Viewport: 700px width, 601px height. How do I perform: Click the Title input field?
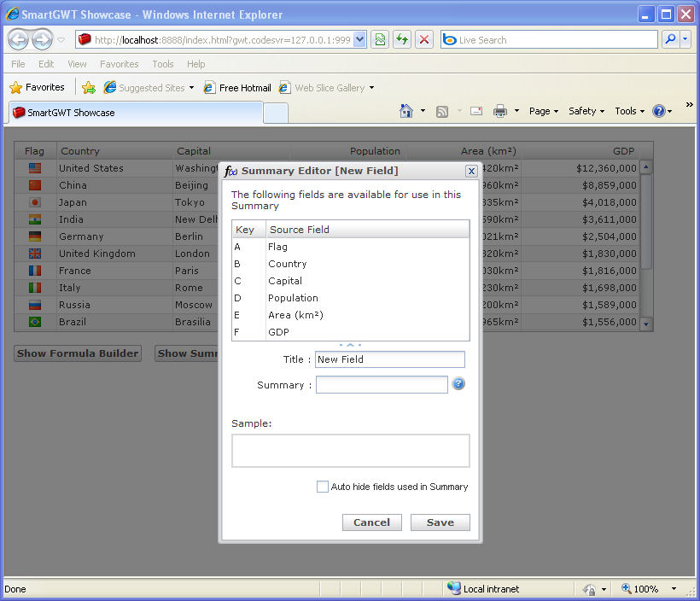[x=390, y=359]
